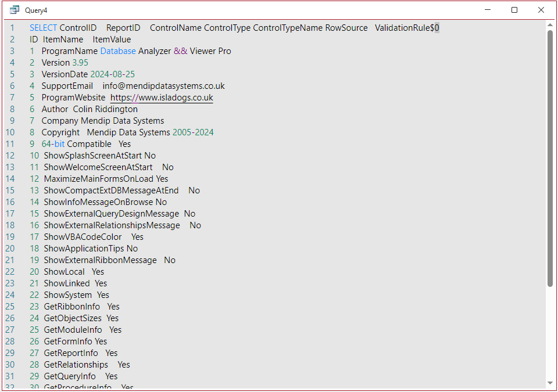The image size is (558, 392).
Task: Click the Copyright text on line 10
Action: pyautogui.click(x=60, y=132)
